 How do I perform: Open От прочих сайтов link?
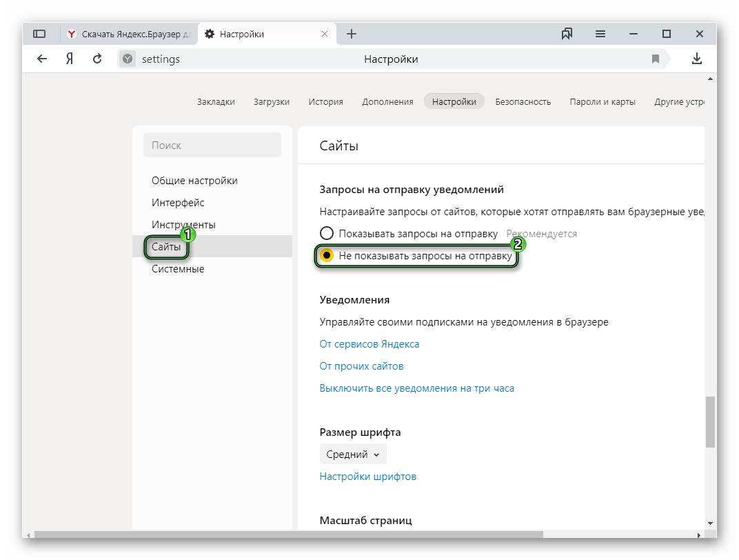click(x=361, y=366)
